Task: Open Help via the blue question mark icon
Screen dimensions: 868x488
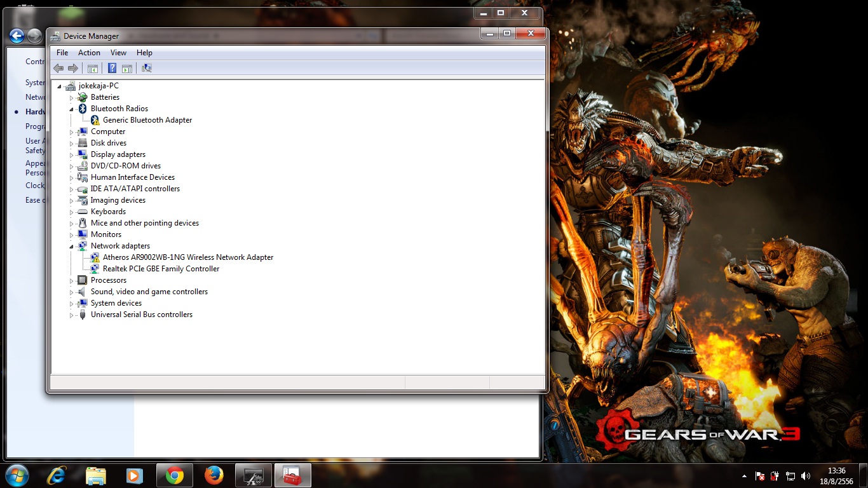Action: (x=112, y=68)
